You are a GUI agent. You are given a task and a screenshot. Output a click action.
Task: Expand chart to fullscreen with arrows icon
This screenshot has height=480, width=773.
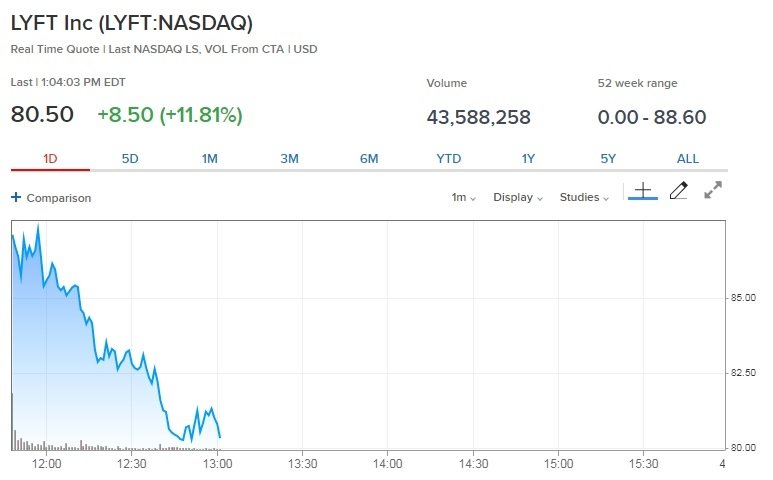(x=713, y=190)
